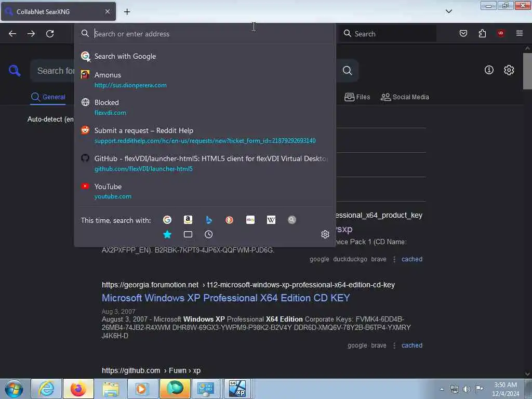Search in open Tabs icon
The image size is (532, 399).
click(x=188, y=234)
